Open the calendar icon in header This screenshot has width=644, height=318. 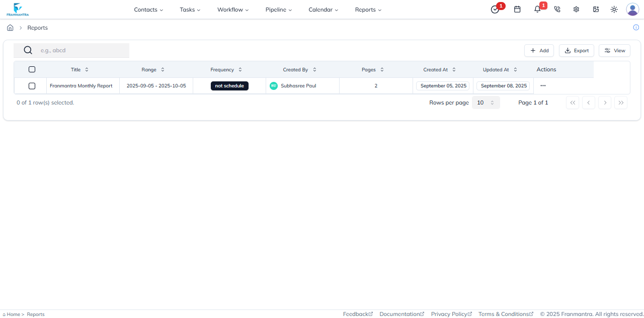(x=517, y=9)
